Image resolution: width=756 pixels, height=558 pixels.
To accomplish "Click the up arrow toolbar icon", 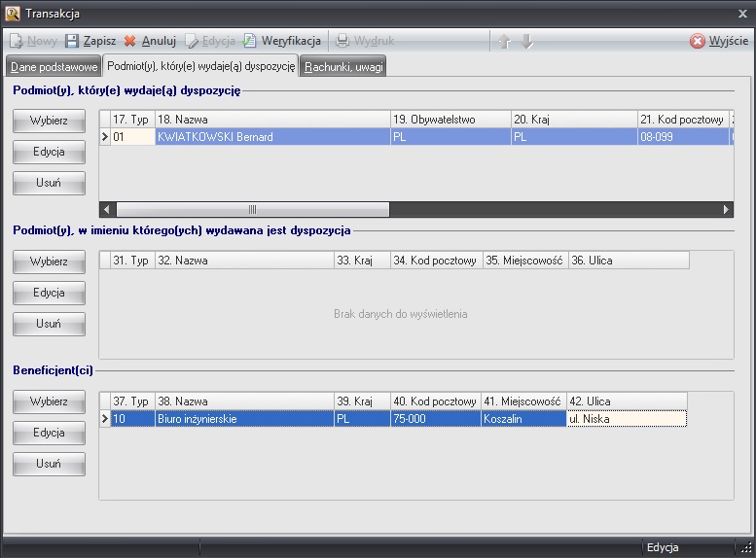I will pyautogui.click(x=504, y=42).
